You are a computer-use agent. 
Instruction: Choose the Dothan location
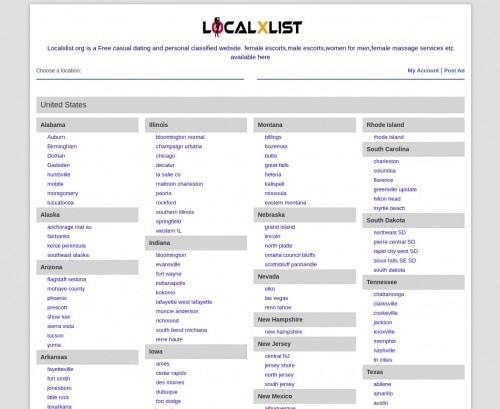click(56, 156)
